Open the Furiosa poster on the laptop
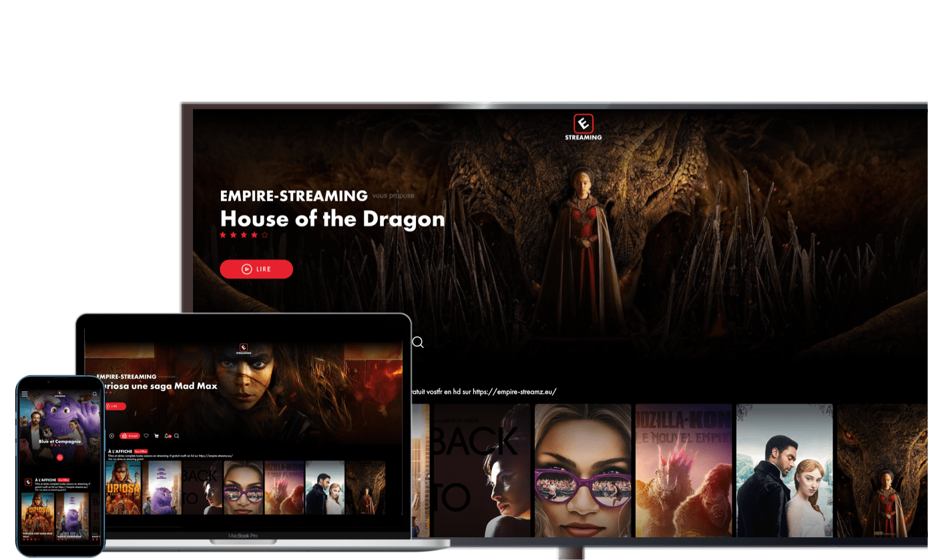The image size is (928, 560). tap(123, 487)
